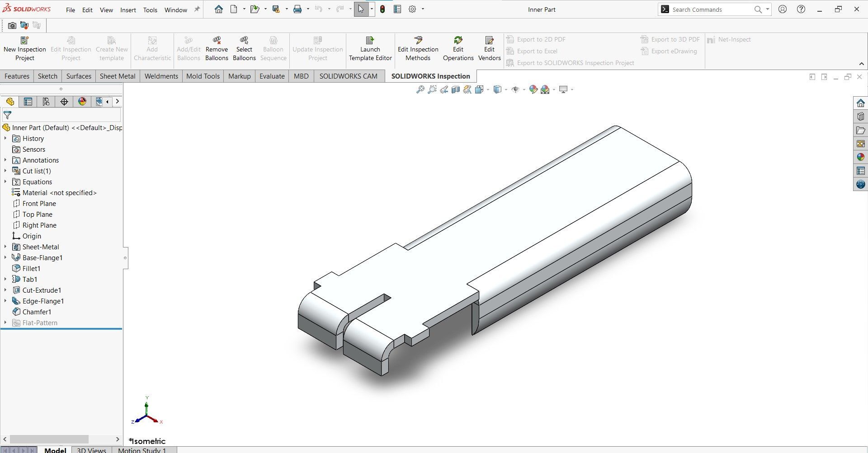Expand the Annotations tree node

(5, 160)
